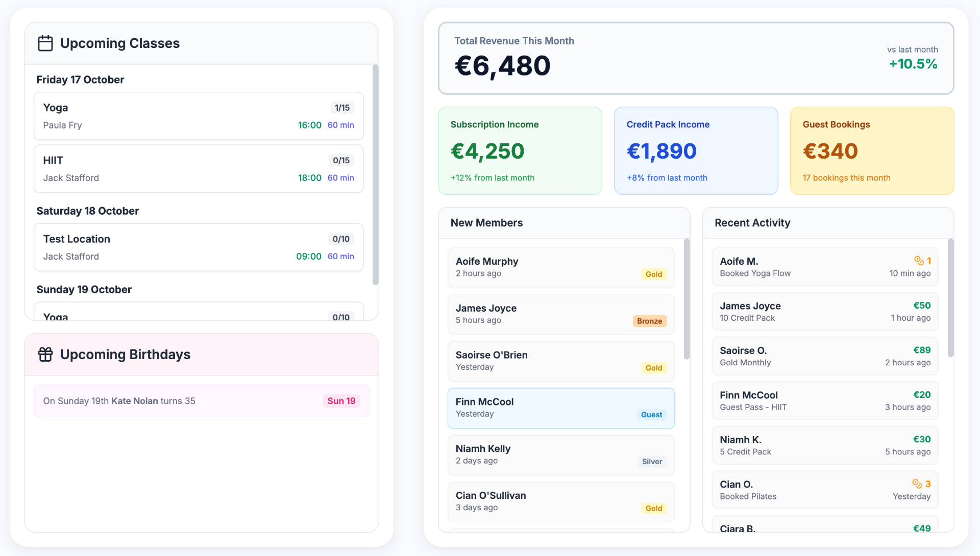Screen dimensions: 980x556
Task: Click the gift icon beside Upcoming Birthdays
Action: click(45, 354)
